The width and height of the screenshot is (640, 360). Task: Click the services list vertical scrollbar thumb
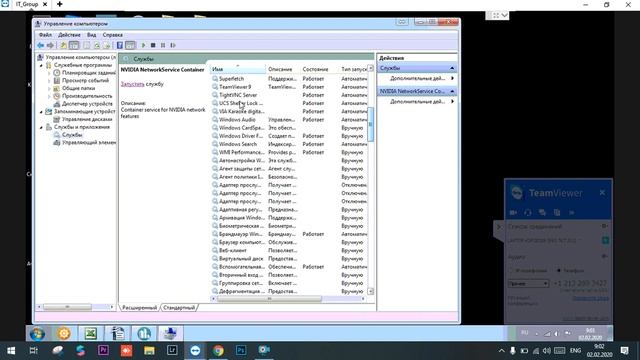pyautogui.click(x=371, y=124)
